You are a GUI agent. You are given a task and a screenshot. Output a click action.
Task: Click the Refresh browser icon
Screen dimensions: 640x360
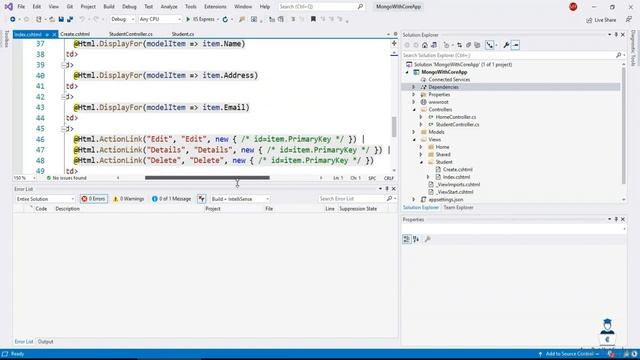tap(225, 19)
